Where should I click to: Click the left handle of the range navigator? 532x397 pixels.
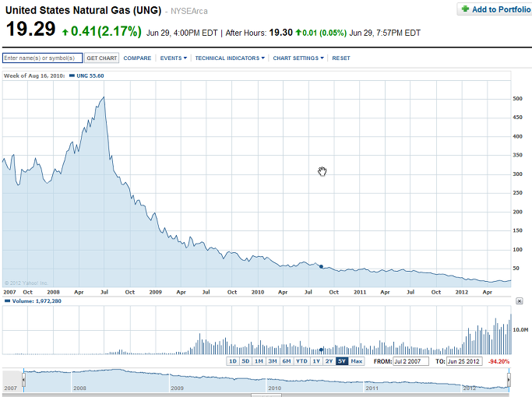tap(23, 380)
